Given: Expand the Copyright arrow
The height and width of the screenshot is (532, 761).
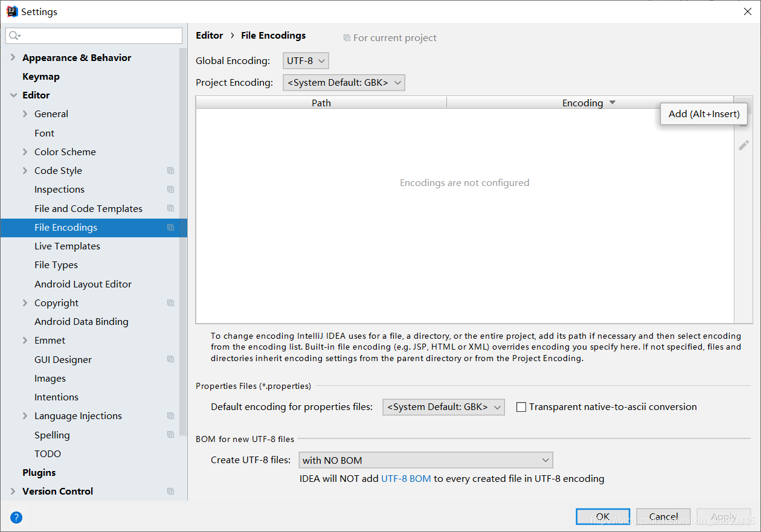Looking at the screenshot, I should coord(25,303).
